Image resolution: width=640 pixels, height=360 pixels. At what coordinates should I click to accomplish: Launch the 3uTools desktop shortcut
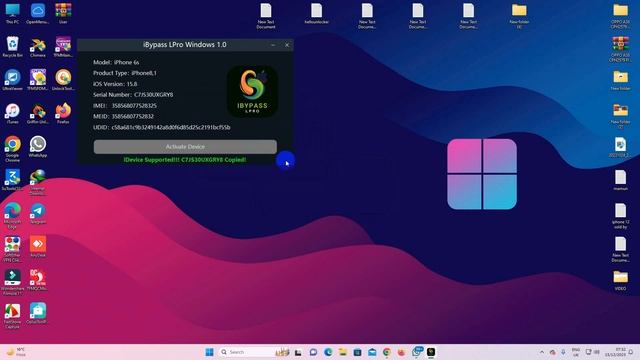pos(12,180)
